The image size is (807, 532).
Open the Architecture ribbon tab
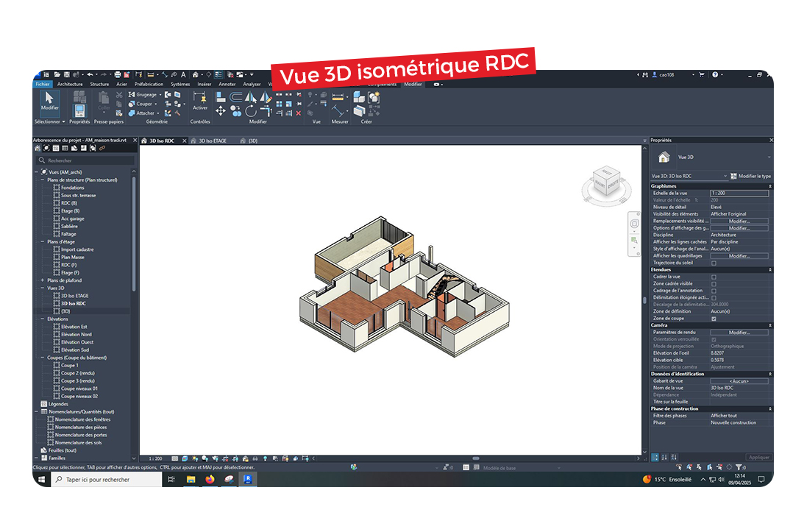coord(70,84)
